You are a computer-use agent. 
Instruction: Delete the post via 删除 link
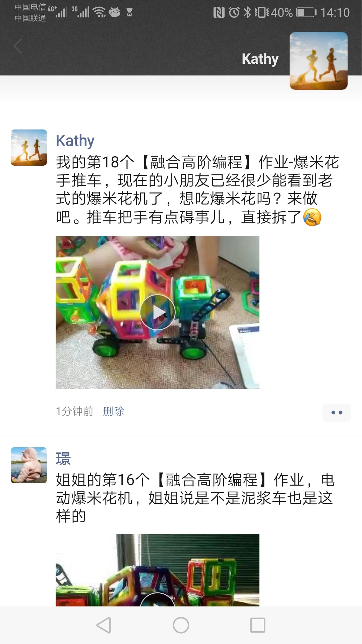pyautogui.click(x=114, y=411)
